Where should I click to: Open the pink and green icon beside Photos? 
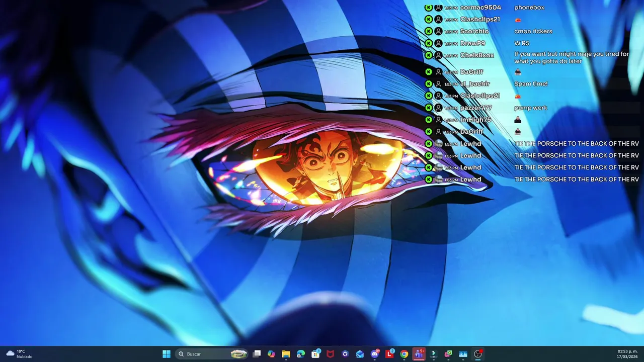448,354
